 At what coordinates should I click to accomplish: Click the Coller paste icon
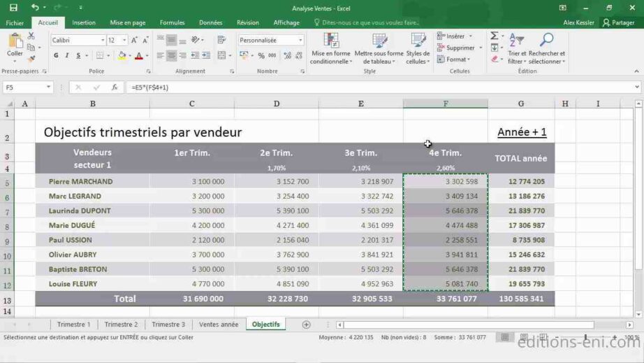click(x=15, y=41)
